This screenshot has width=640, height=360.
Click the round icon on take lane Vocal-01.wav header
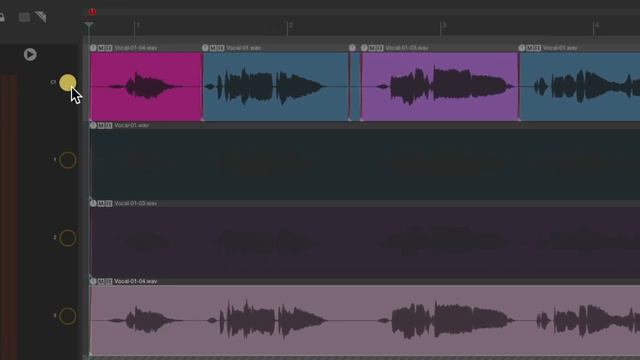click(93, 125)
